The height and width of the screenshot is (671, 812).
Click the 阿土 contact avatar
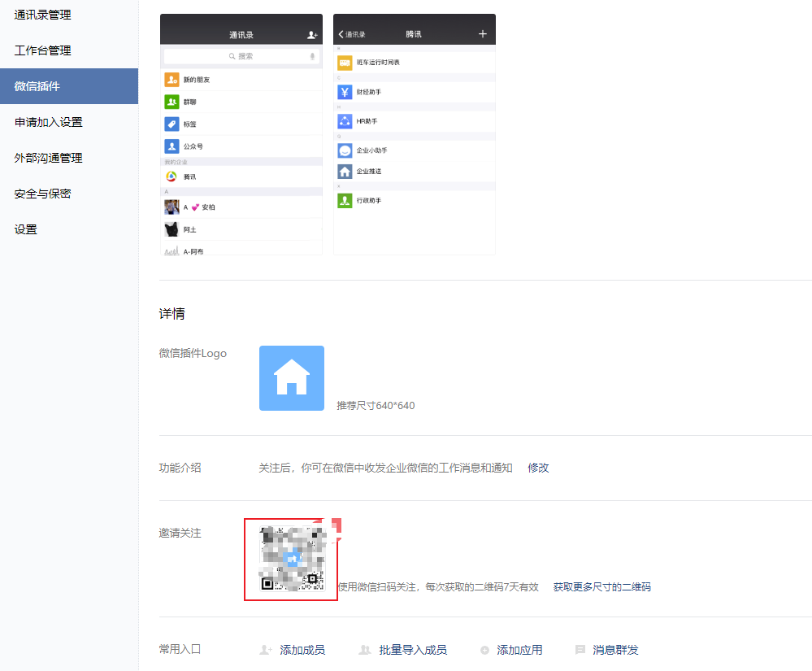(x=172, y=229)
